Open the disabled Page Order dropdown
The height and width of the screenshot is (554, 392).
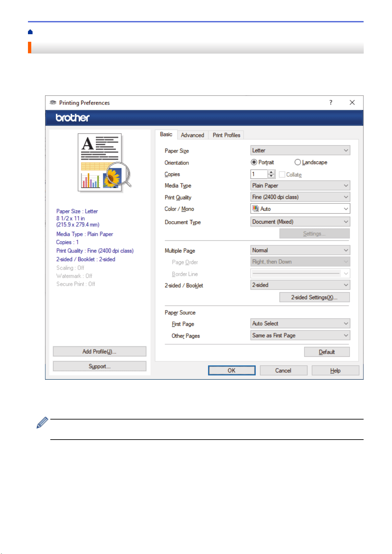300,262
